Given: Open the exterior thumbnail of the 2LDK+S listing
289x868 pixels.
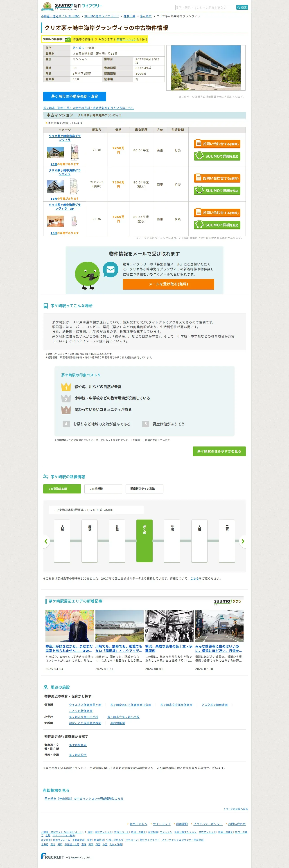Looking at the screenshot, I should coord(55,186).
